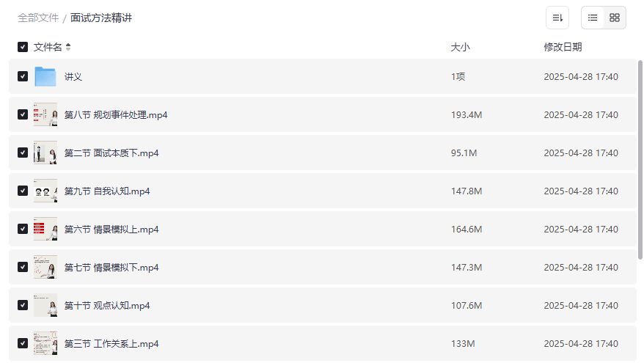This screenshot has width=644, height=363.
Task: Open the file 第十节 观点认知.mp4
Action: point(108,306)
